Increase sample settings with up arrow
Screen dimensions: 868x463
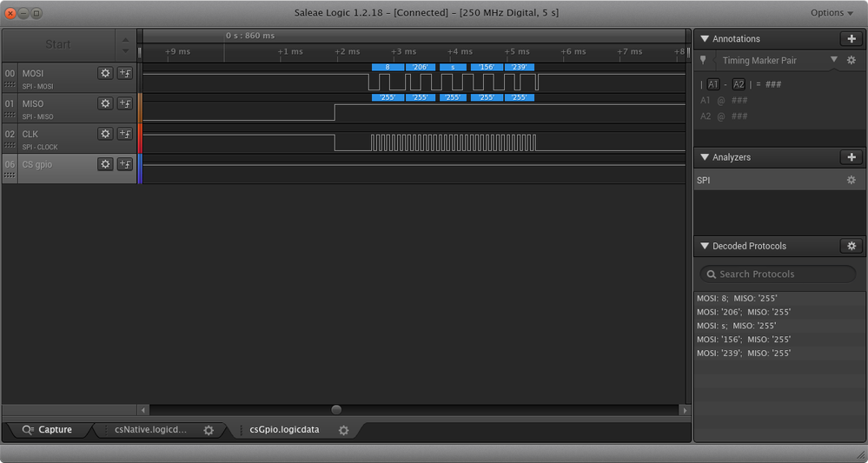click(126, 40)
